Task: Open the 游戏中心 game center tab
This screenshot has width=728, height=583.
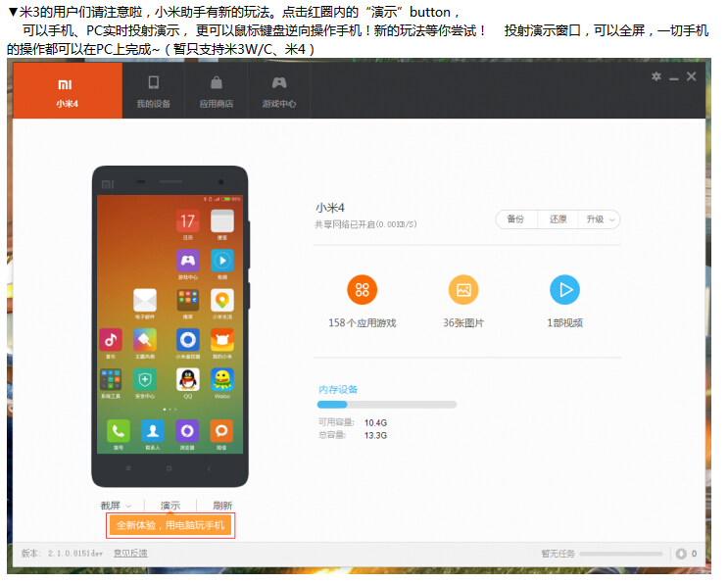Action: (279, 91)
